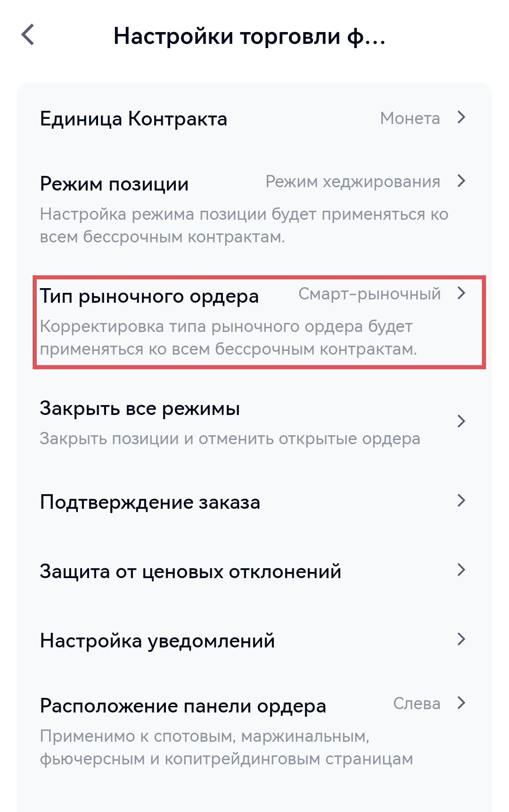Image resolution: width=509 pixels, height=812 pixels.
Task: Click chevron beside Настройка уведомлений
Action: coord(461,639)
